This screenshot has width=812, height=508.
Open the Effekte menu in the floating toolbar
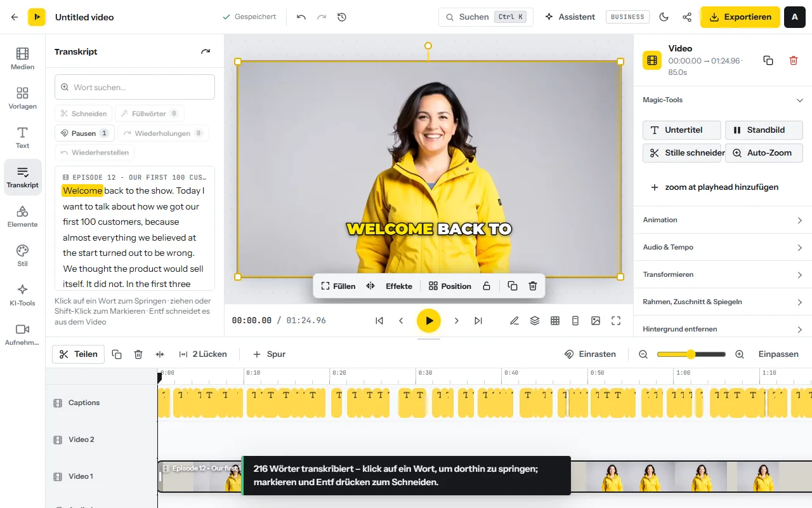(x=399, y=286)
